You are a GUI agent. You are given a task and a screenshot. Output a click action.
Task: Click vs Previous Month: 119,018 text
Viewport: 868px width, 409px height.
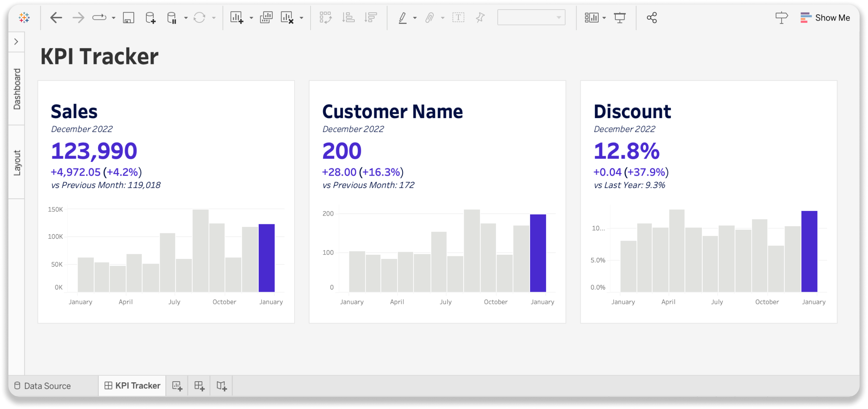pos(106,185)
